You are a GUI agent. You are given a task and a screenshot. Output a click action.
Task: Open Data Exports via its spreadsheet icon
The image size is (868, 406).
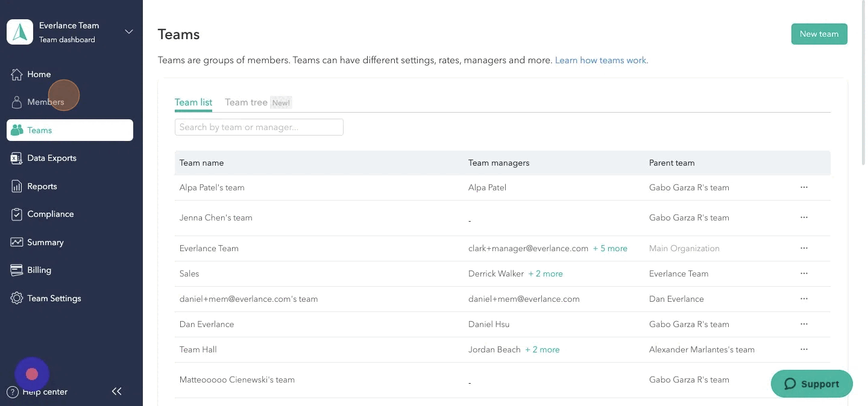(x=17, y=158)
